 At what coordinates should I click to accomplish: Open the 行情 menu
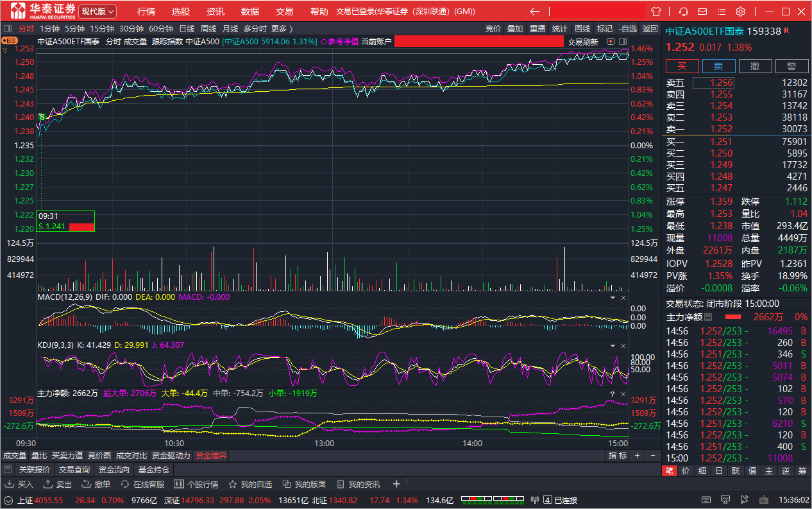146,12
